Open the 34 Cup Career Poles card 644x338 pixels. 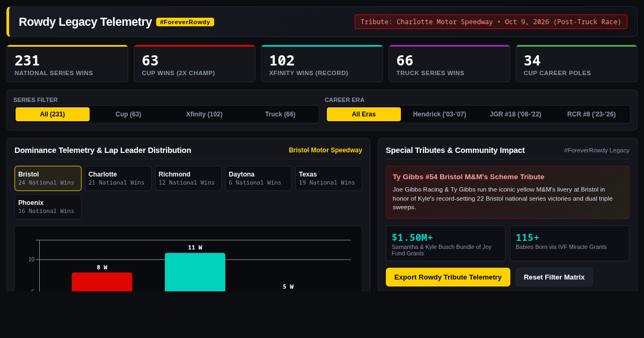[x=576, y=63]
